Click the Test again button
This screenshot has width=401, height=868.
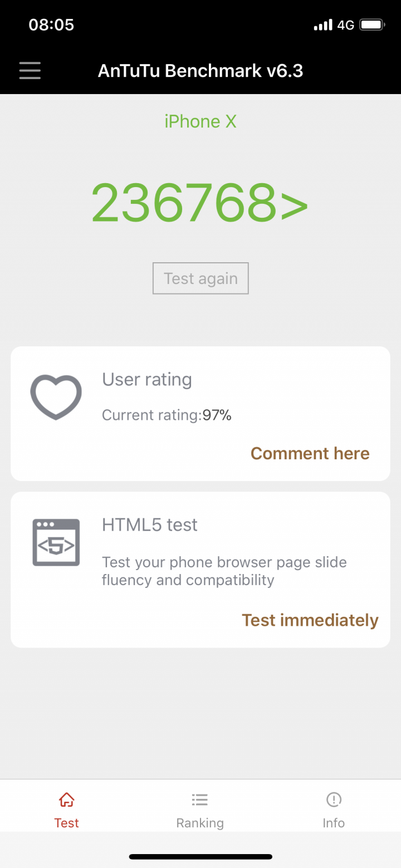point(200,278)
